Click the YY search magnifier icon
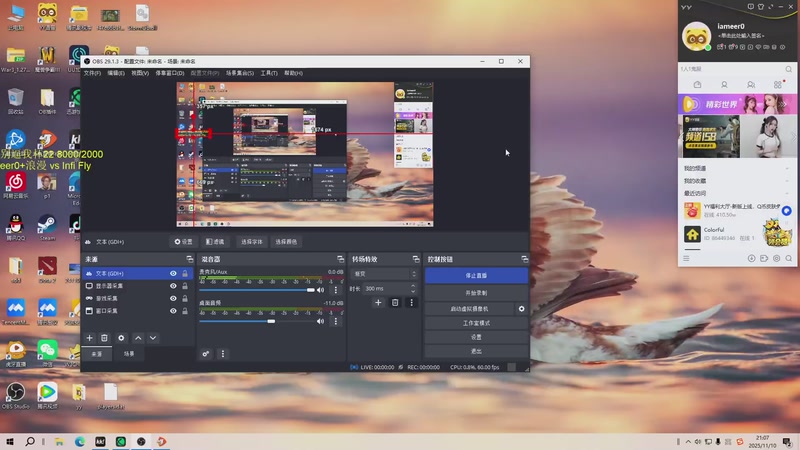This screenshot has height=450, width=800. coord(789,69)
